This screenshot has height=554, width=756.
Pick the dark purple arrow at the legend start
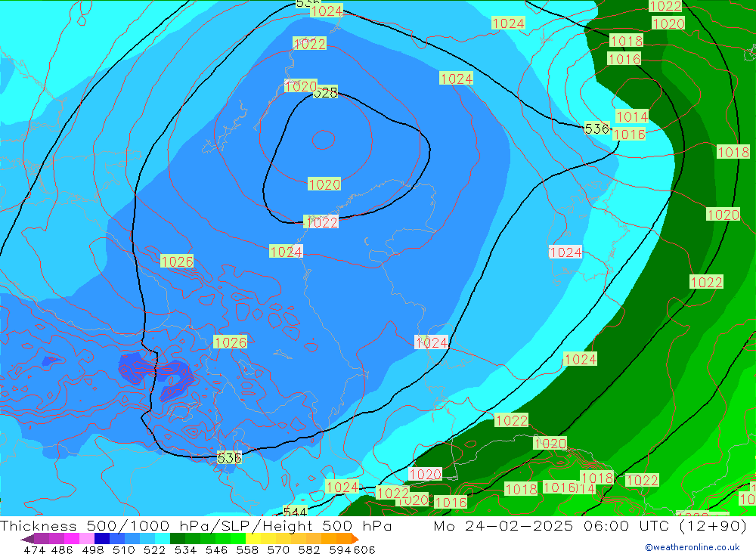[x=27, y=539]
